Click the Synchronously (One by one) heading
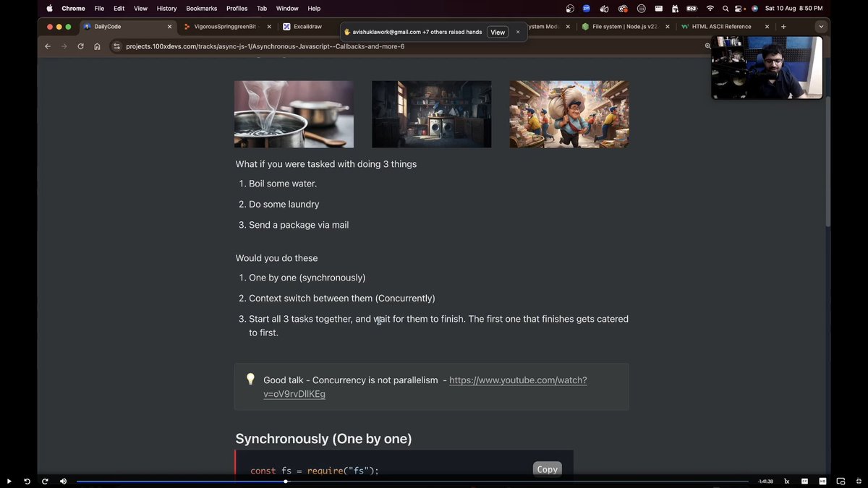The height and width of the screenshot is (488, 868). [x=323, y=439]
